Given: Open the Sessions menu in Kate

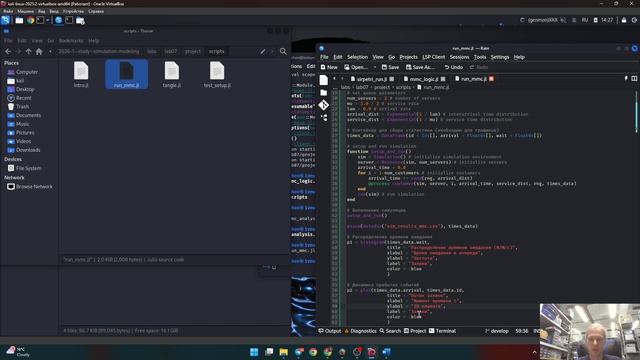Looking at the screenshot, I should (459, 57).
